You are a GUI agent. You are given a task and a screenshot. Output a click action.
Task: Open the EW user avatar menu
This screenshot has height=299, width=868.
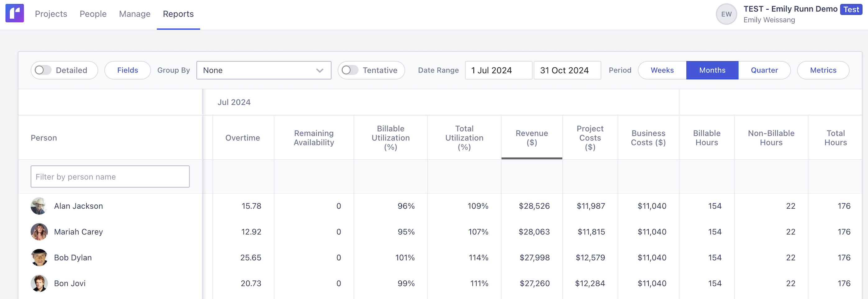point(726,14)
